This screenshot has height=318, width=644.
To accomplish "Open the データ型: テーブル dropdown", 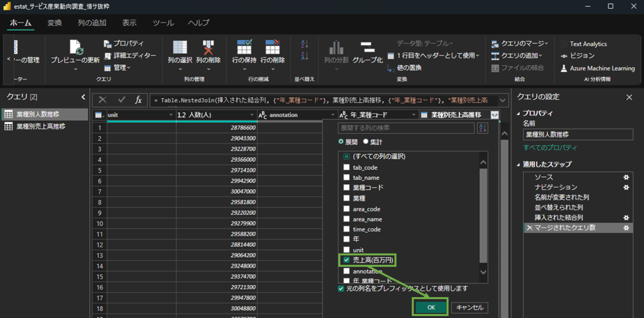I will coord(425,44).
